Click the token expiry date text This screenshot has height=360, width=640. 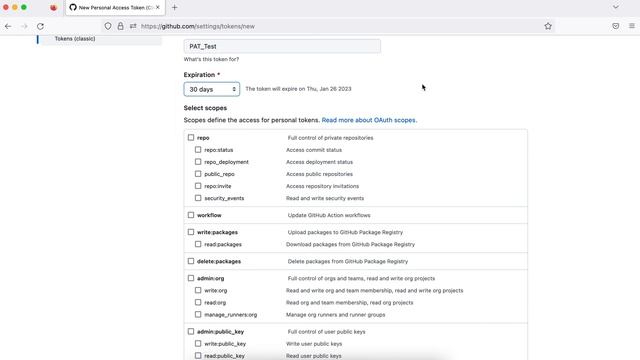(298, 89)
